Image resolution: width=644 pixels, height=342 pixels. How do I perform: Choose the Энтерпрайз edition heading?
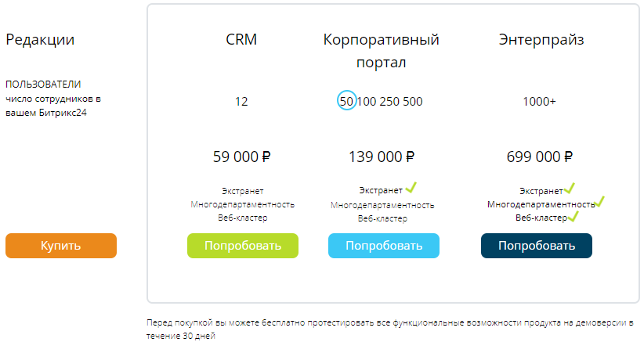[541, 40]
